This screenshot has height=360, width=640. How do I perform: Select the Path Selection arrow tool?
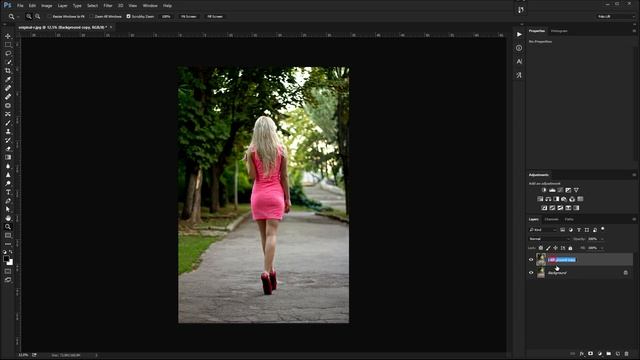[x=8, y=209]
